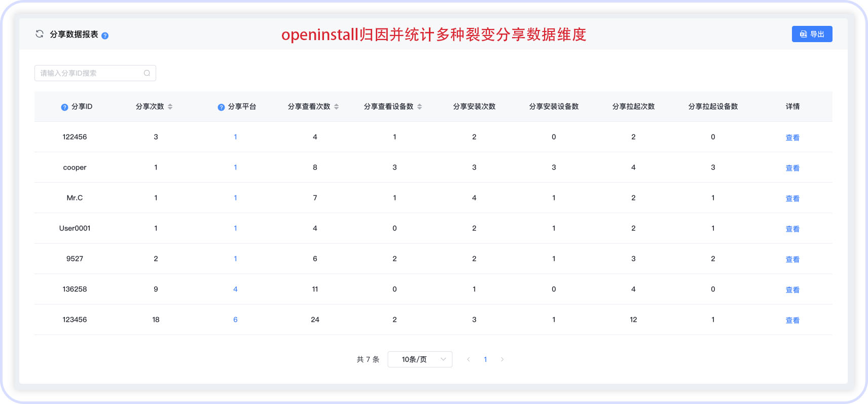The height and width of the screenshot is (404, 868).
Task: Select the Mr.C share ID cell
Action: (75, 198)
